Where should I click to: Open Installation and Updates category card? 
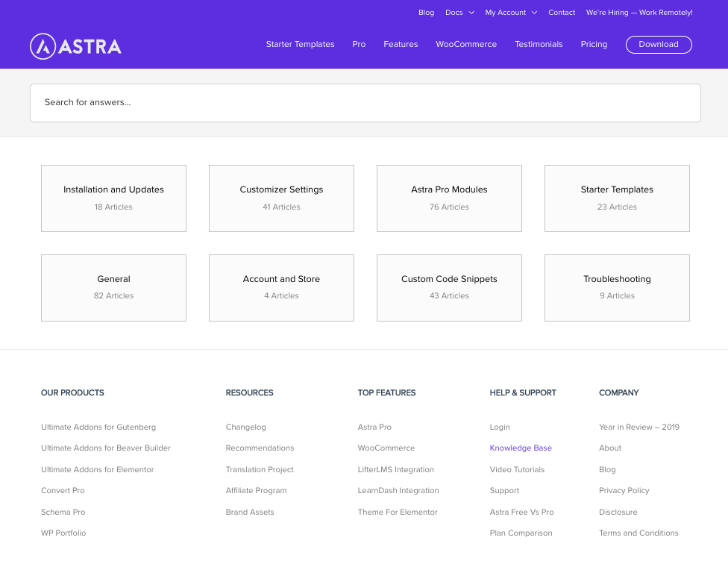[113, 198]
